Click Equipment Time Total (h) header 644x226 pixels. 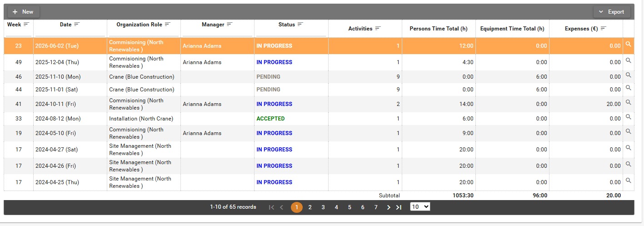pos(512,29)
